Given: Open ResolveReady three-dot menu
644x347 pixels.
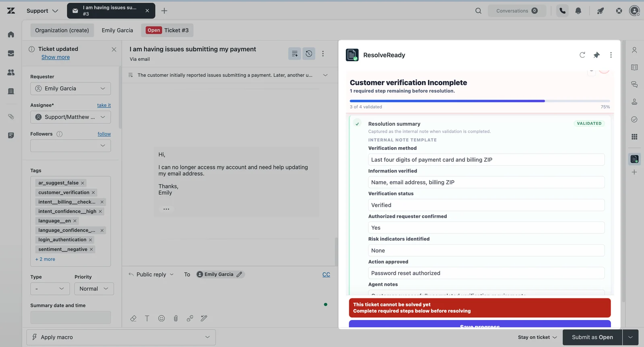Looking at the screenshot, I should 611,55.
